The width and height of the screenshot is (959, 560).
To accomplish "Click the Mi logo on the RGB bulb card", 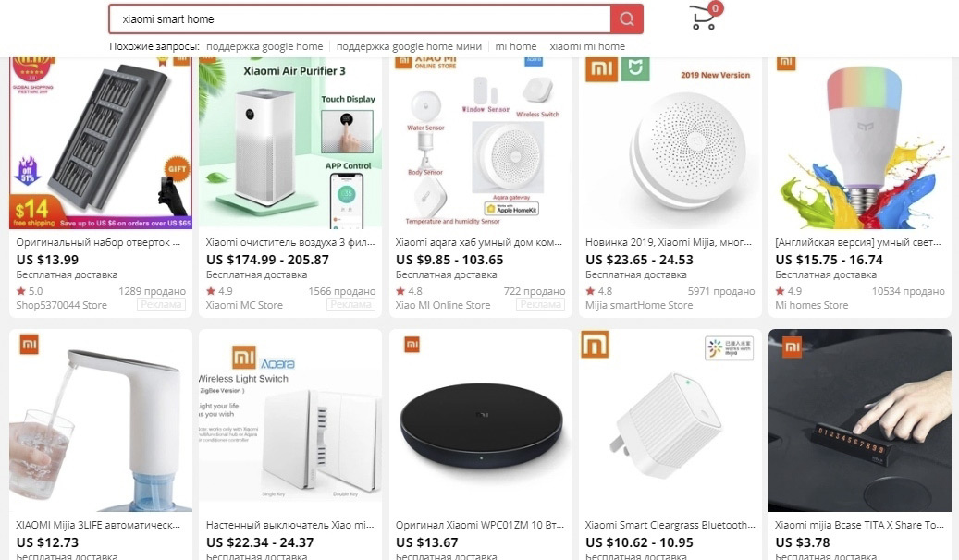I will (x=786, y=61).
